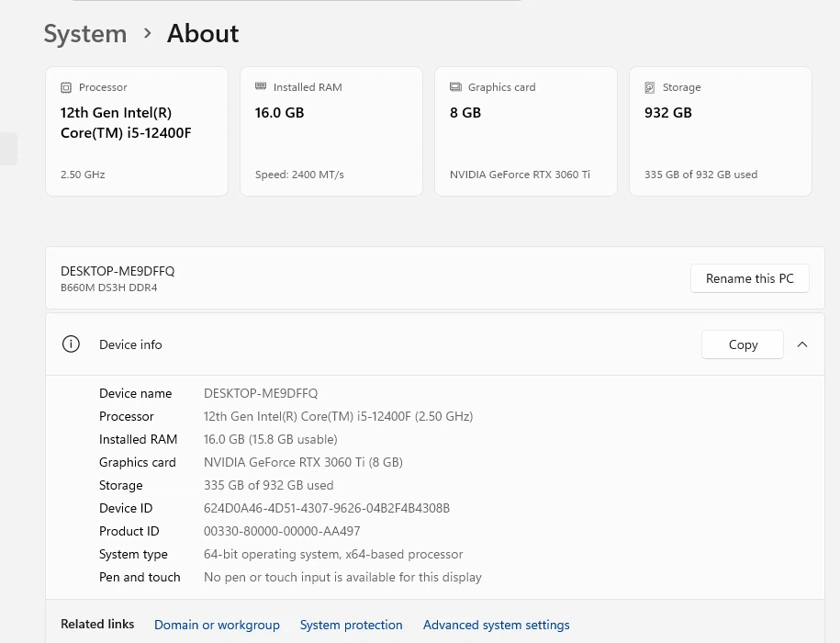Click the Processor chip icon
The height and width of the screenshot is (643, 840).
click(x=66, y=87)
